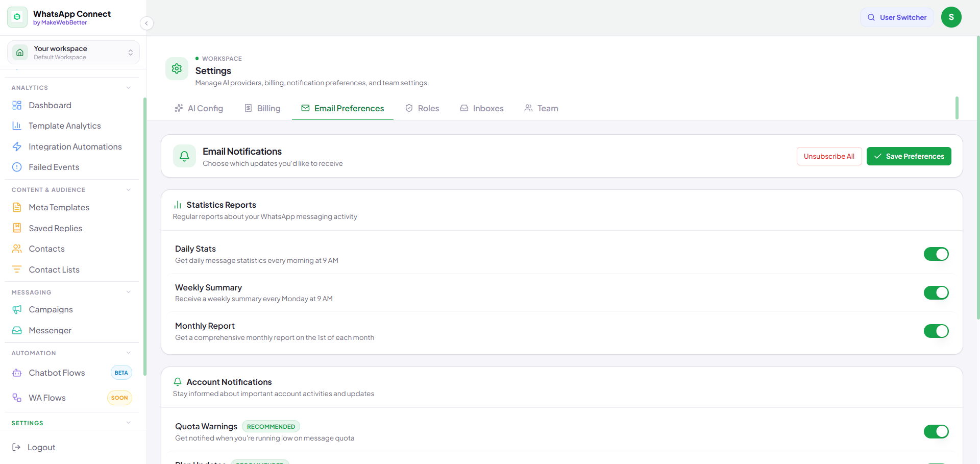Click the Logout arrow icon
The image size is (980, 464).
click(x=16, y=447)
